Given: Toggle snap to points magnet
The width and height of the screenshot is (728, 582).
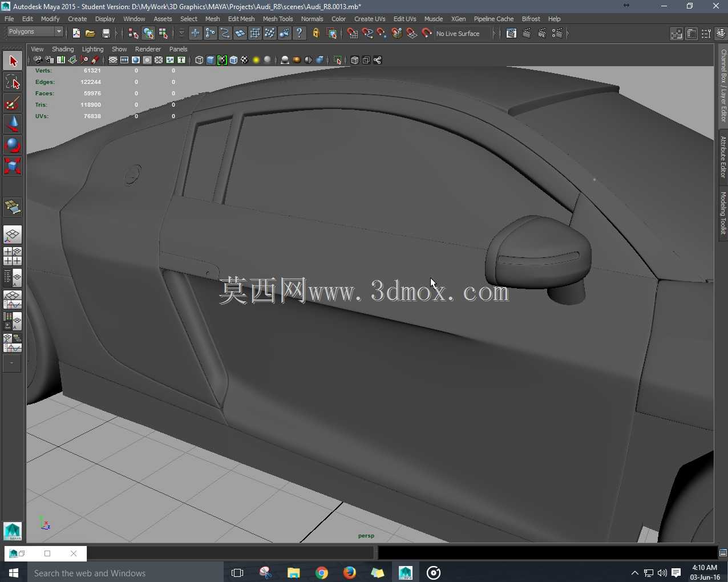Looking at the screenshot, I should coord(382,34).
